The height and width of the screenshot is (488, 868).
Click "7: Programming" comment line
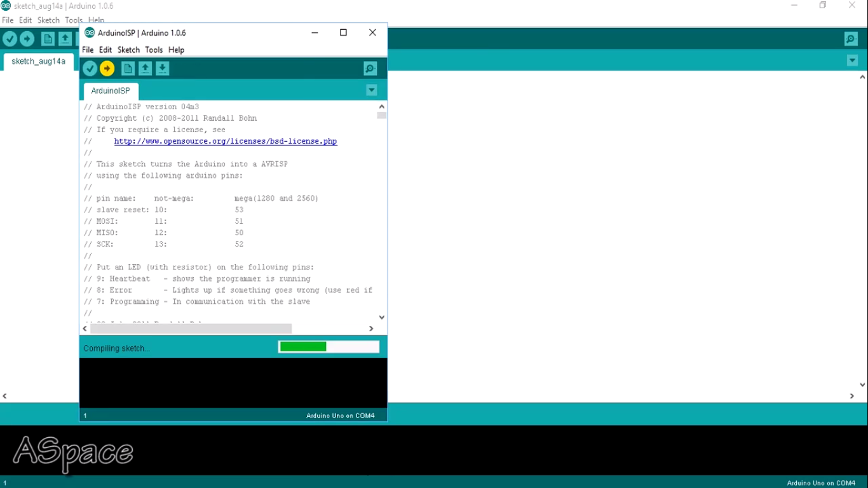[x=197, y=301]
